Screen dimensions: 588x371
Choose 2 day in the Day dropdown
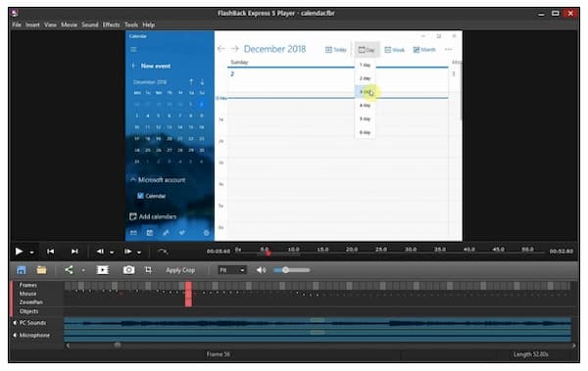point(366,78)
